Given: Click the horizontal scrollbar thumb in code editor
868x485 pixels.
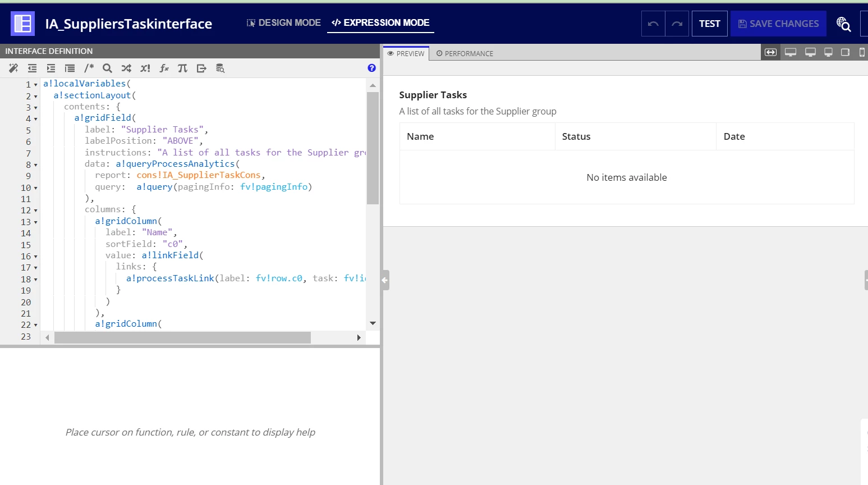Looking at the screenshot, I should (182, 337).
